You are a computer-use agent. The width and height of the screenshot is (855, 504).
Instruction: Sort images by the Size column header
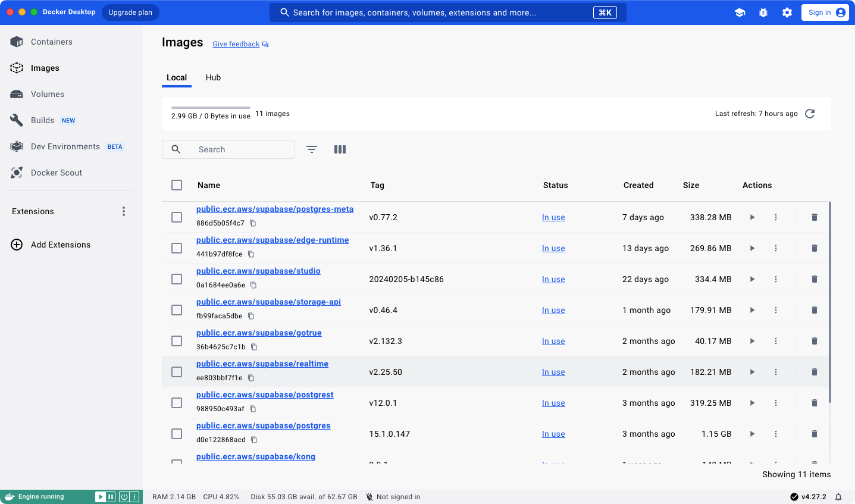(x=691, y=185)
